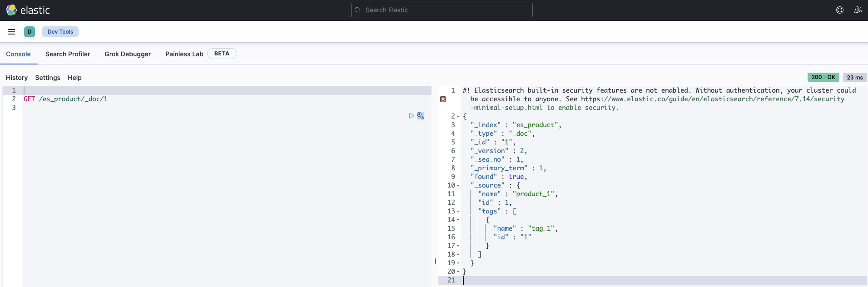Open the help menu lifebuoy icon
The width and height of the screenshot is (868, 287).
coord(840,10)
